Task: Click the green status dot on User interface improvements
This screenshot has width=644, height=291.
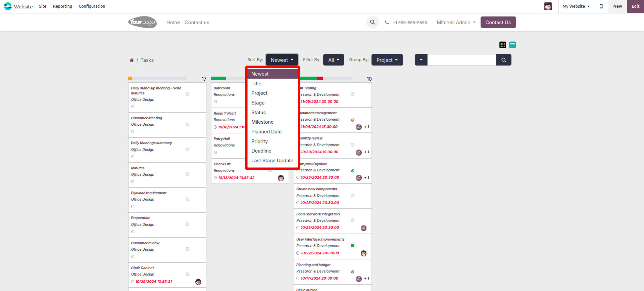Action: (352, 246)
